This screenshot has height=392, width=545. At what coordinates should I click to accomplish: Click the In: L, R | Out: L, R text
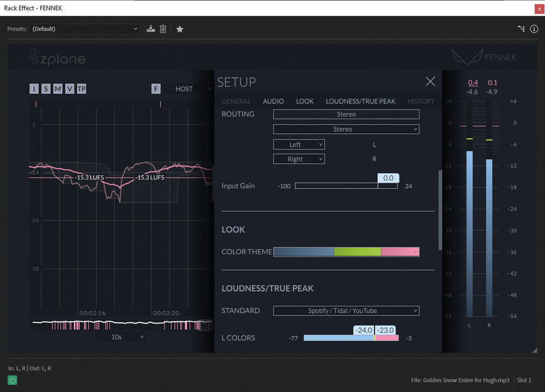(30, 369)
